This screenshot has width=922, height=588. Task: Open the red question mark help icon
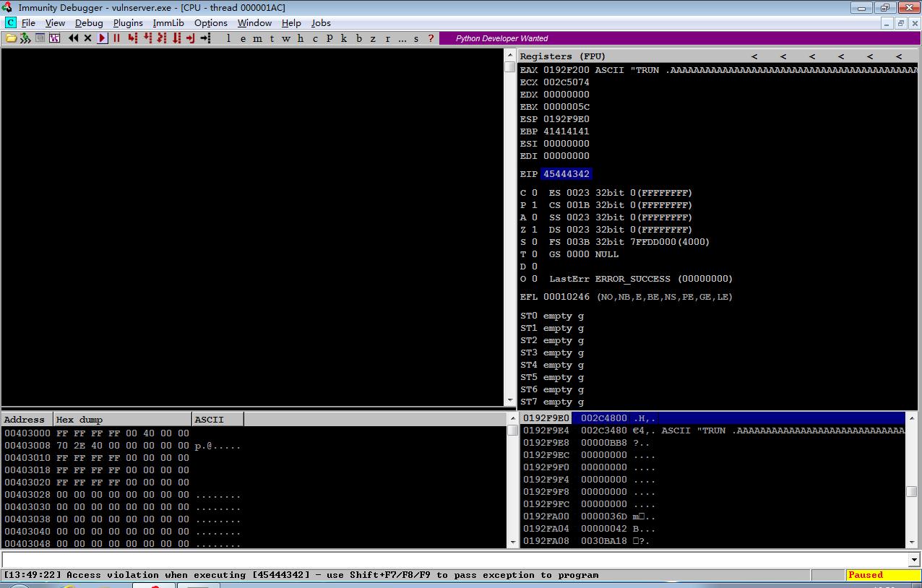(431, 38)
